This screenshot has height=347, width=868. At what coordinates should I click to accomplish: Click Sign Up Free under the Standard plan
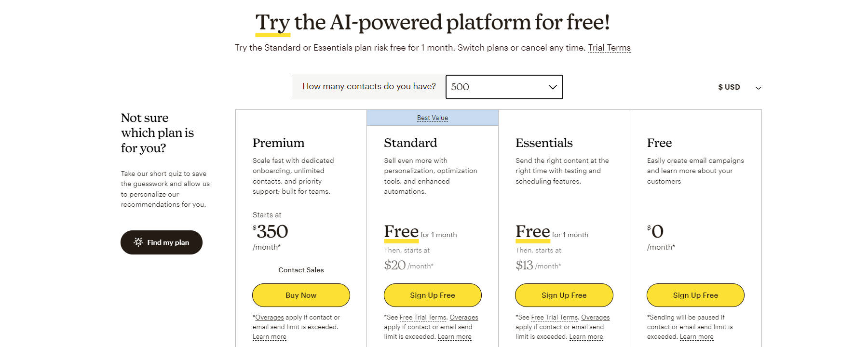(x=432, y=295)
